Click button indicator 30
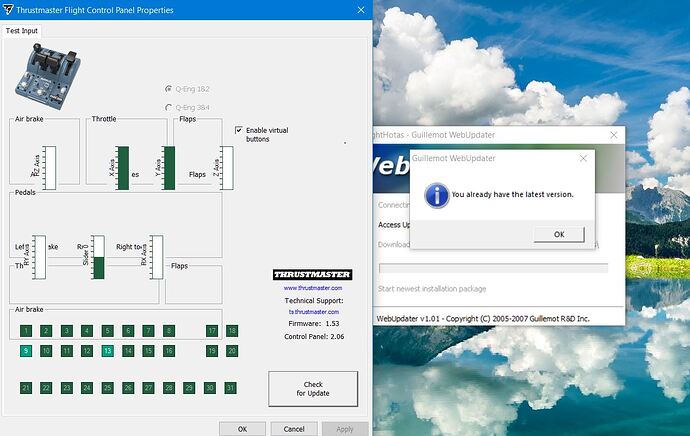The image size is (690, 436). (210, 388)
